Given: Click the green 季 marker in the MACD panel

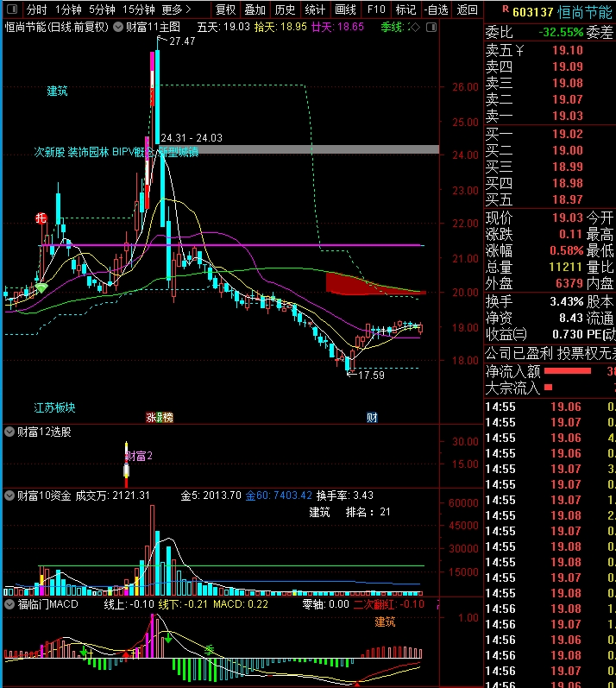Looking at the screenshot, I should coord(210,650).
